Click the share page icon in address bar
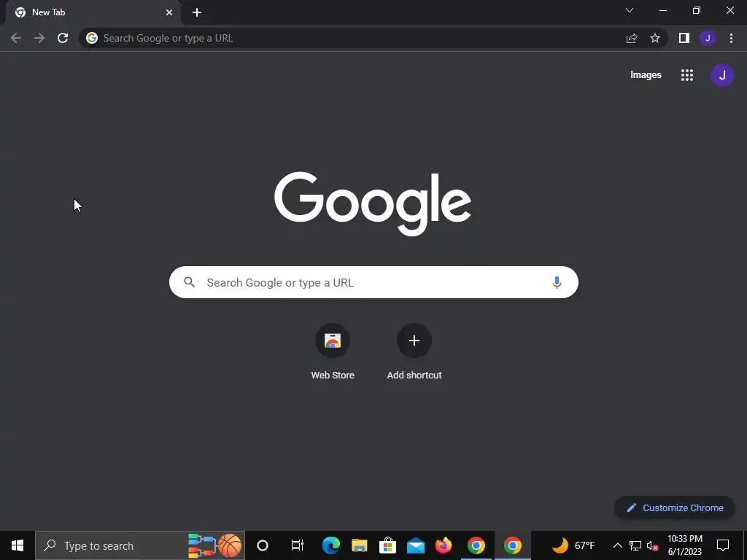 tap(632, 38)
